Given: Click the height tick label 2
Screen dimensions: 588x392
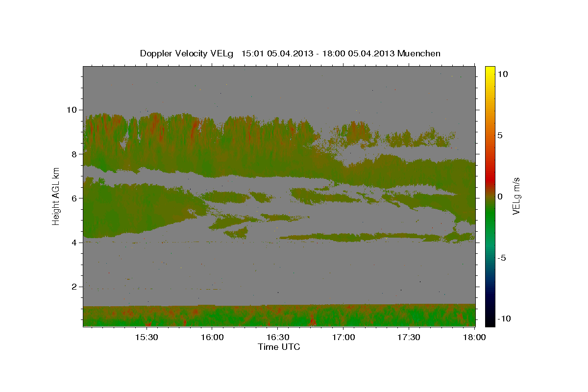Looking at the screenshot, I should (75, 286).
